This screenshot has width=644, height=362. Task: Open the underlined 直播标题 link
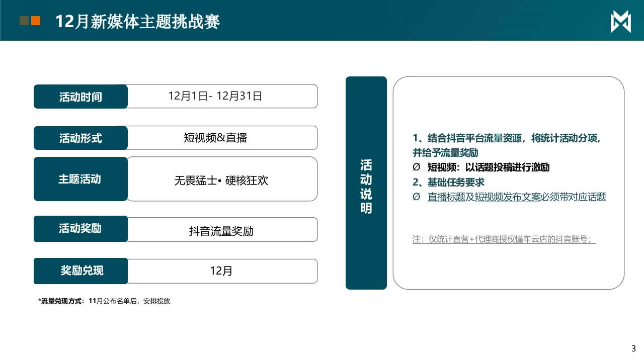(446, 197)
